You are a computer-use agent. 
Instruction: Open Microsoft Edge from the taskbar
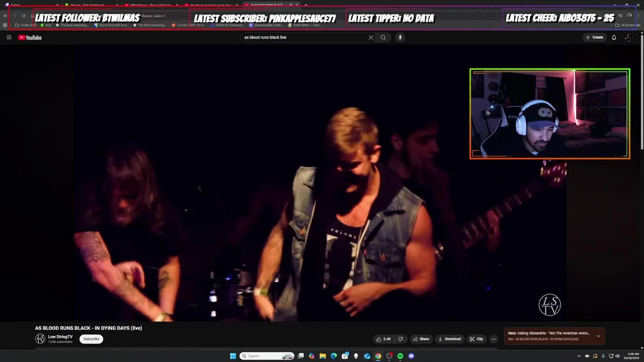click(334, 356)
